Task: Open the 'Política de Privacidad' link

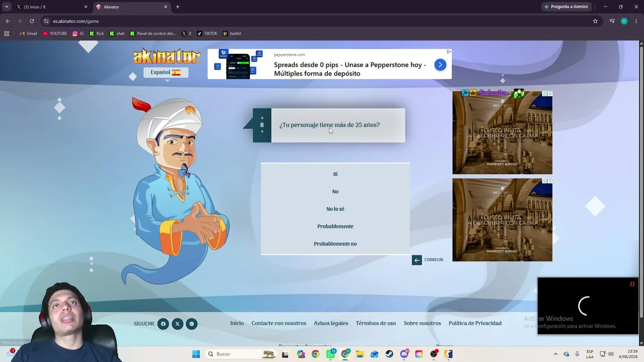Action: (475, 323)
